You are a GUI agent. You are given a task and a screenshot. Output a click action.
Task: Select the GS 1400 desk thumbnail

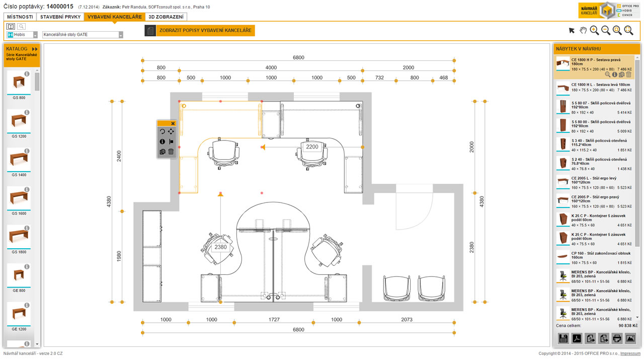19,160
